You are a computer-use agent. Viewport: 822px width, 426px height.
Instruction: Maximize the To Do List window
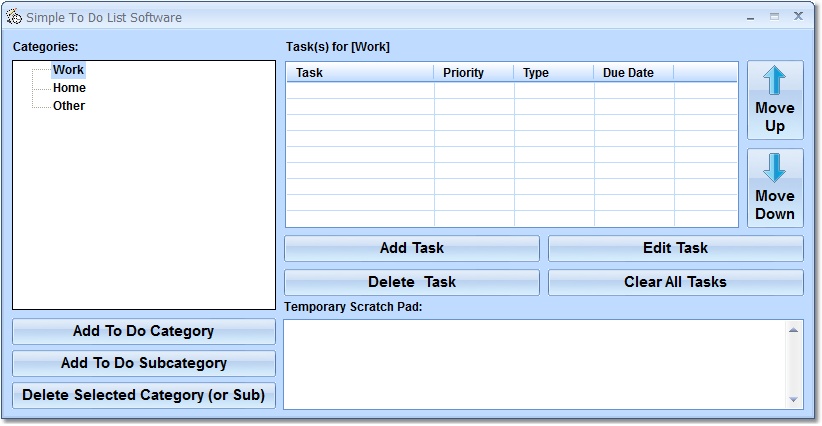tap(774, 17)
